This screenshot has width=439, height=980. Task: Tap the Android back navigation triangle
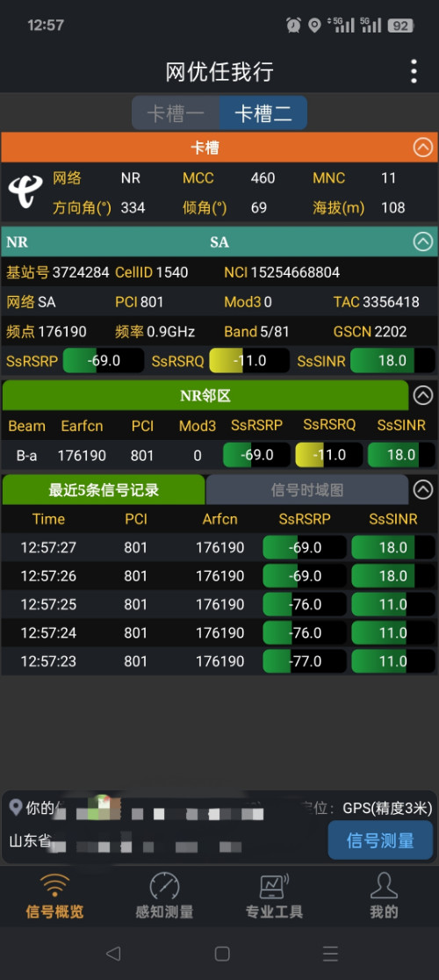[x=113, y=953]
